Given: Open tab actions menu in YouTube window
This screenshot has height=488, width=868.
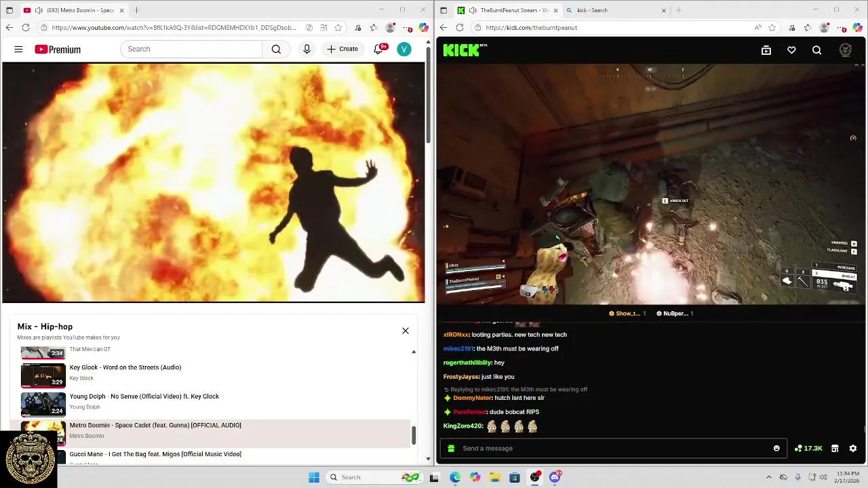Looking at the screenshot, I should tap(9, 10).
